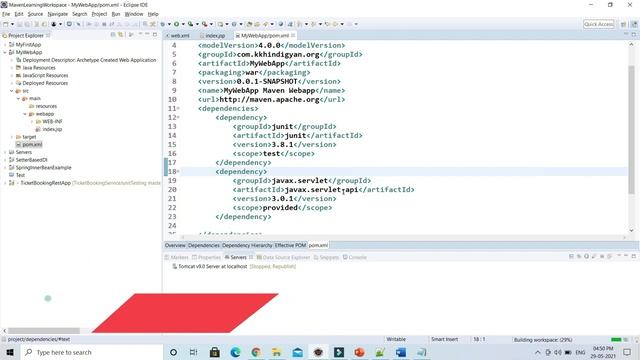Open the Dependency Hierarchy tab

click(x=247, y=245)
